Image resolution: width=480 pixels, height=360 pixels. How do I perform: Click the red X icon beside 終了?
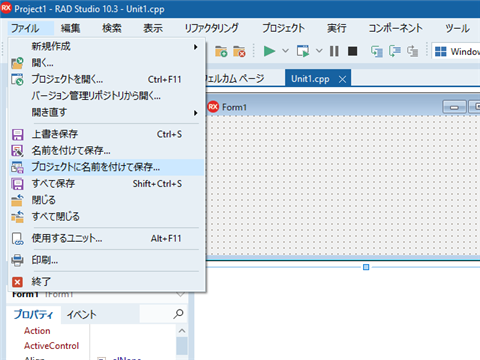coord(17,282)
